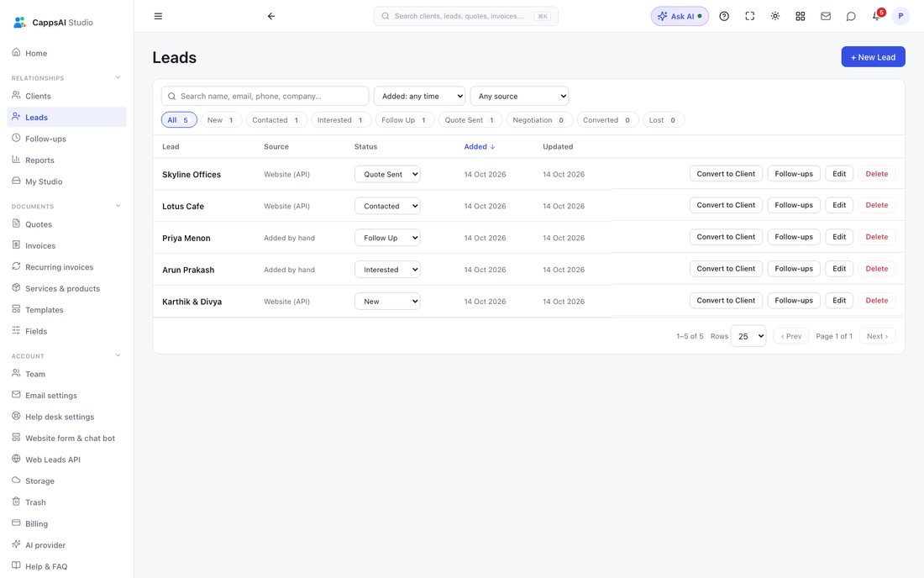This screenshot has height=578, width=924.
Task: Open Templates in sidebar
Action: (66, 310)
